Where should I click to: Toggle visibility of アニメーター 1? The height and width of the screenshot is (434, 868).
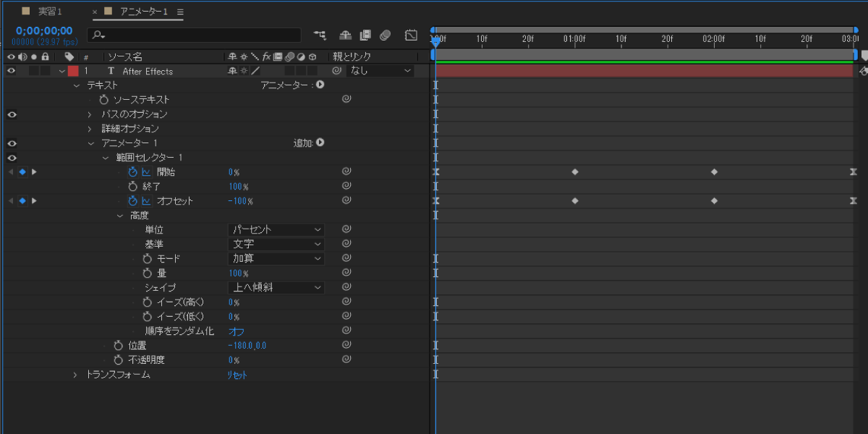tap(11, 143)
